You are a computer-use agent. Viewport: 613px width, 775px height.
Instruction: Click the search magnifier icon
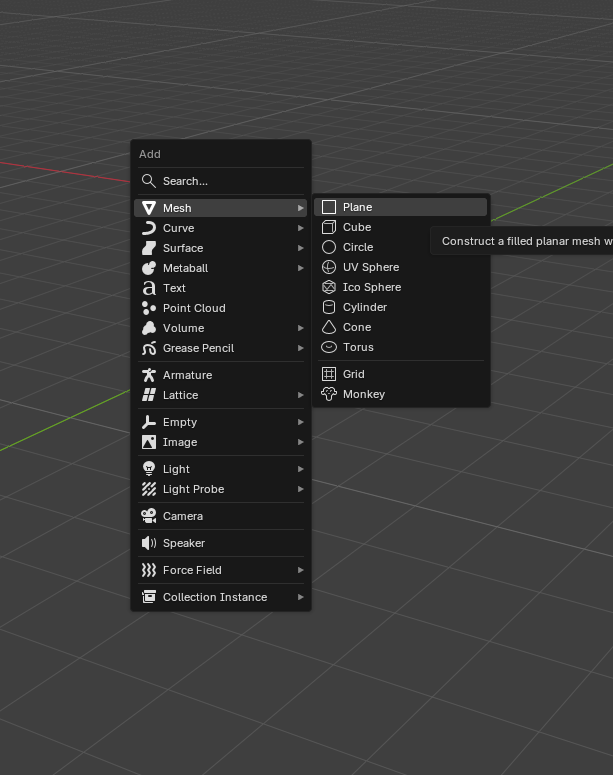point(149,181)
